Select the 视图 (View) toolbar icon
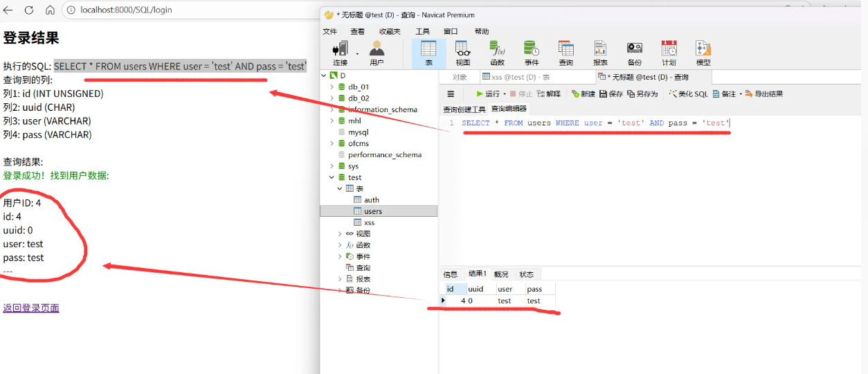 pyautogui.click(x=463, y=53)
